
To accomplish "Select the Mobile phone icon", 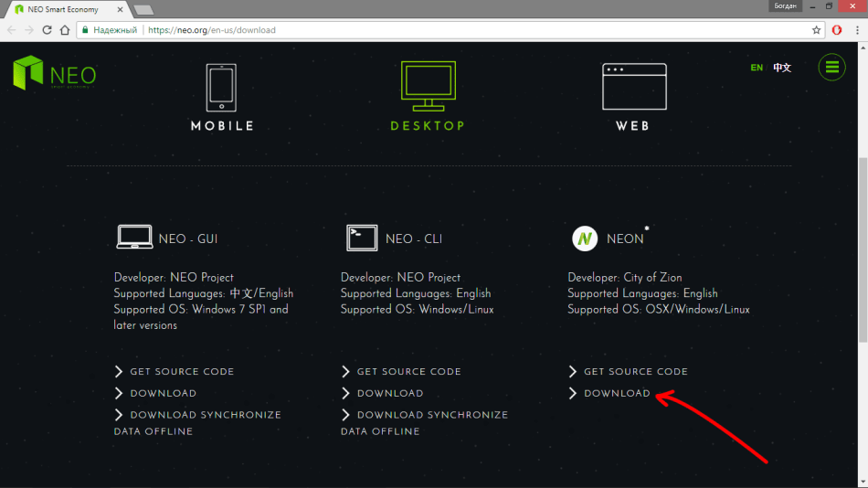I will click(x=221, y=88).
